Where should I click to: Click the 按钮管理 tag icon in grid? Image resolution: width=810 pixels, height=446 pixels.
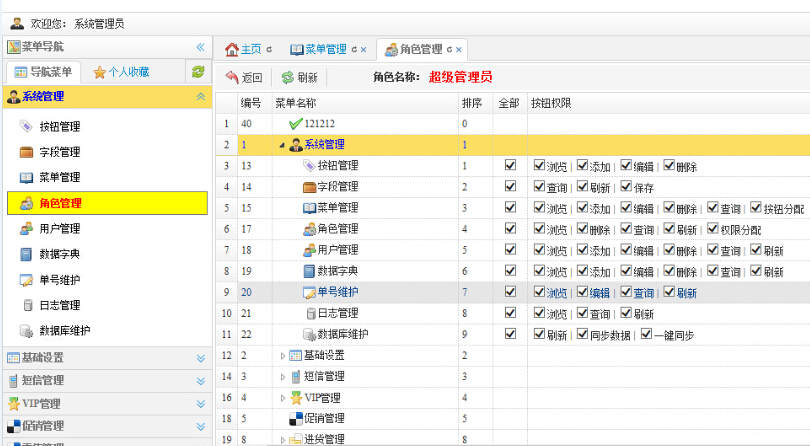coord(309,165)
